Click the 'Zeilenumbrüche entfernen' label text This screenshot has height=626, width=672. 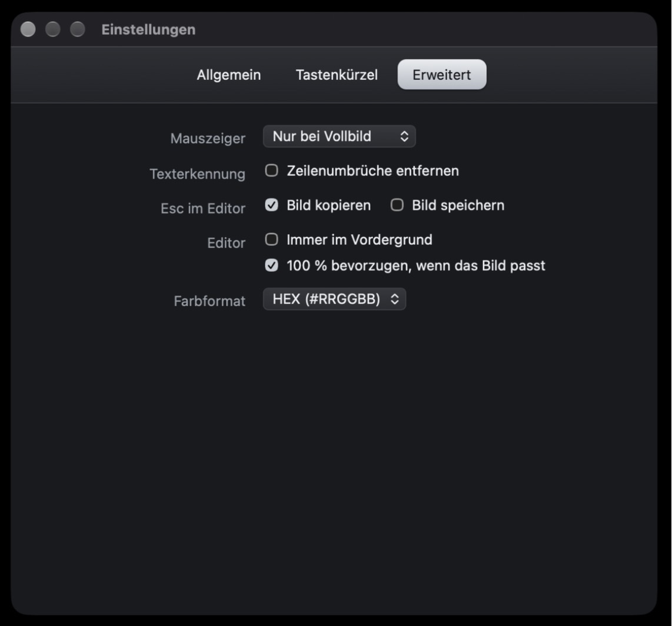click(373, 171)
